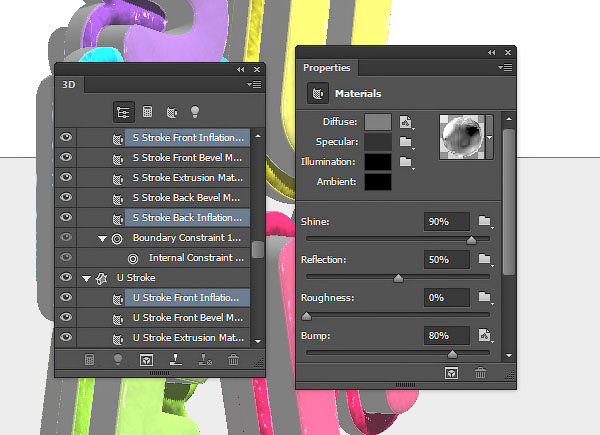Click disabled constraint icon in 3D panel bottom
Image resolution: width=600 pixels, height=435 pixels.
pos(205,359)
